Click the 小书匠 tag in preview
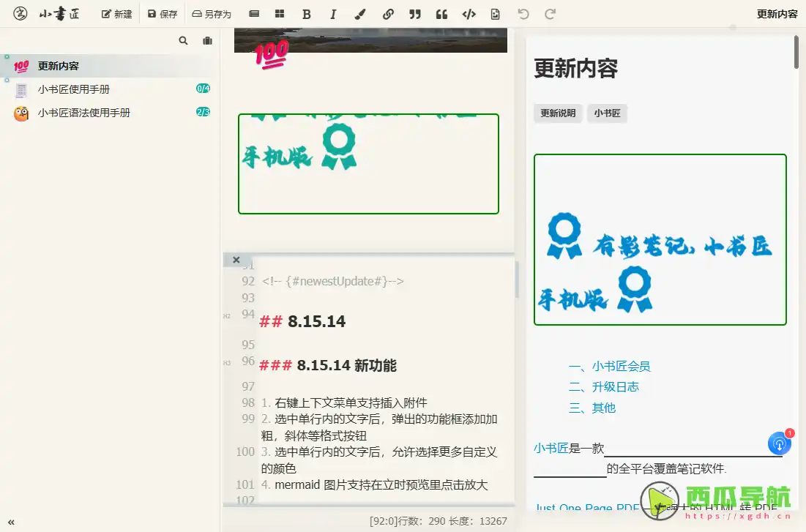Viewport: 806px width, 532px height. click(607, 113)
